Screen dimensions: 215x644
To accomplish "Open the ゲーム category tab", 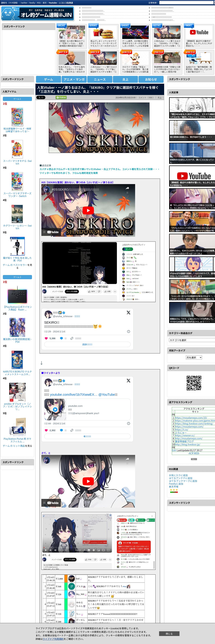I will [x=49, y=79].
